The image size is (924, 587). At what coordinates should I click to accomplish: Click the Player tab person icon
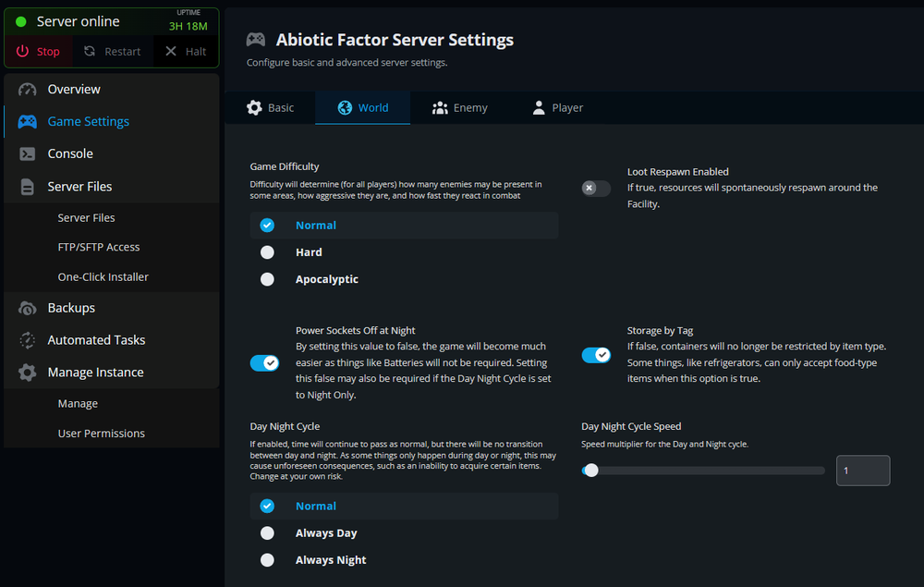[539, 108]
